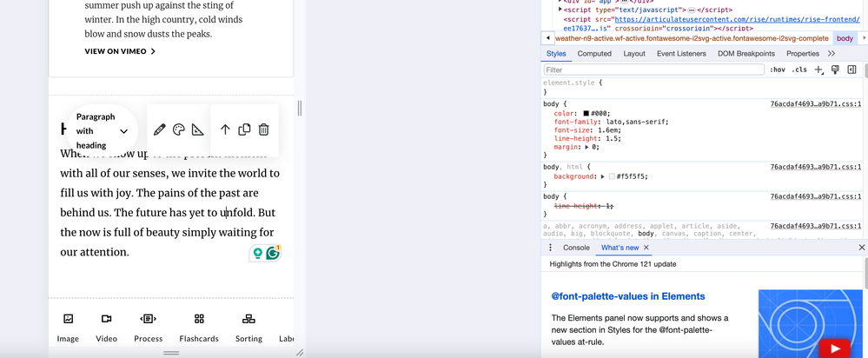The height and width of the screenshot is (358, 868).
Task: Open @font-palette-values in Elements article
Action: click(x=627, y=296)
